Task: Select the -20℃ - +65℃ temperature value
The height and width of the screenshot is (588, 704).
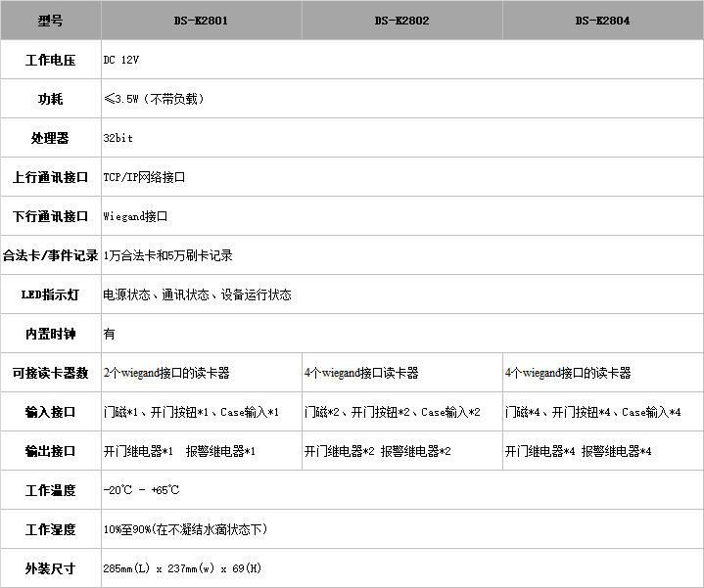Action: pyautogui.click(x=141, y=490)
